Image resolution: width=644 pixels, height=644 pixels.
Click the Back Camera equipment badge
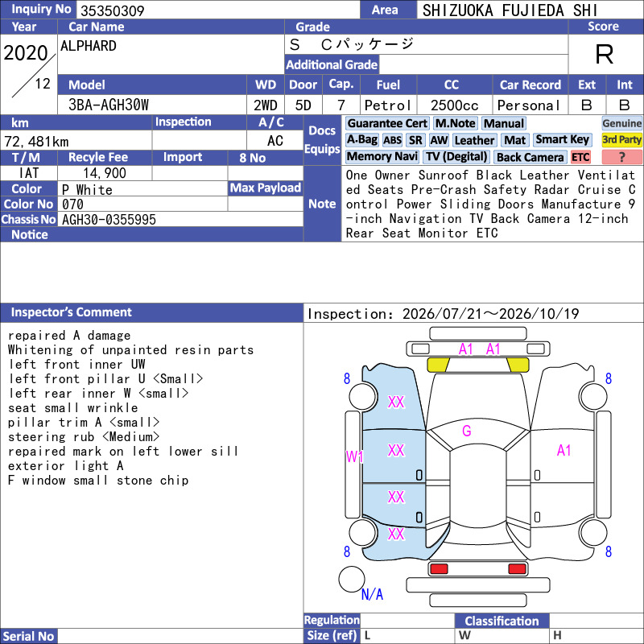coord(530,157)
